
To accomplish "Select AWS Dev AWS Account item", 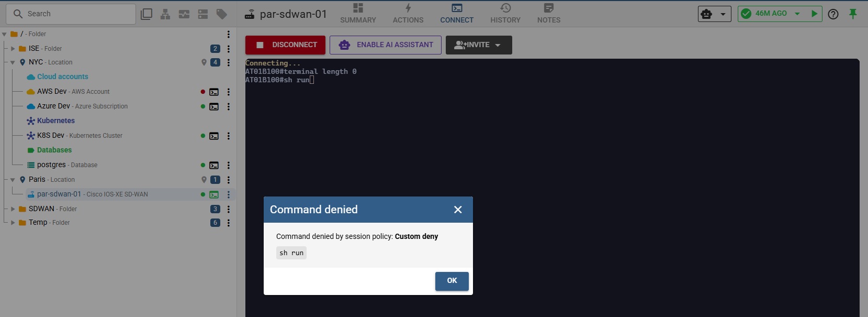I will 73,92.
